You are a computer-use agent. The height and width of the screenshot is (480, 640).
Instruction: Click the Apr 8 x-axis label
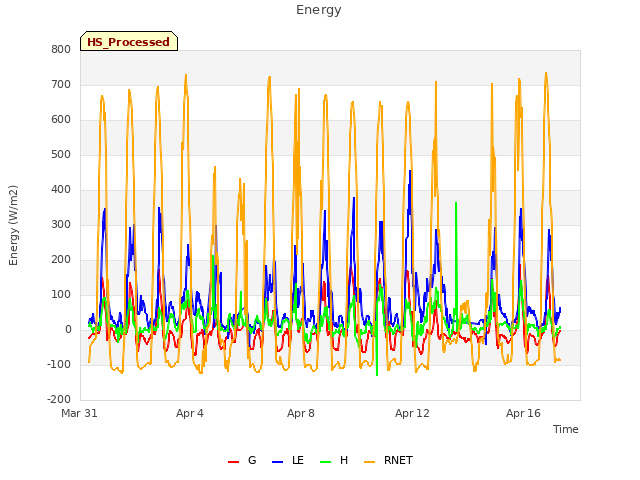click(x=301, y=413)
